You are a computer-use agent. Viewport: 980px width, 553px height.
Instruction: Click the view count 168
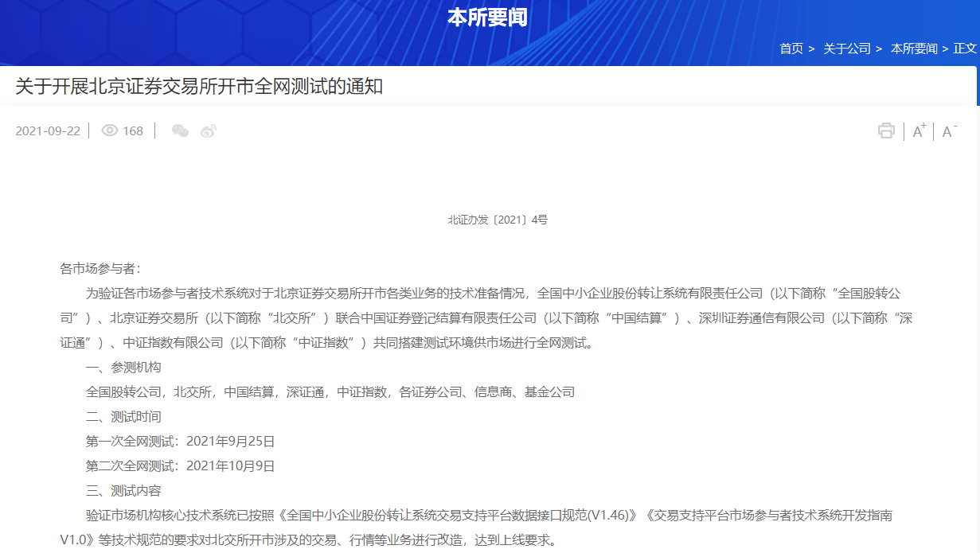point(133,131)
